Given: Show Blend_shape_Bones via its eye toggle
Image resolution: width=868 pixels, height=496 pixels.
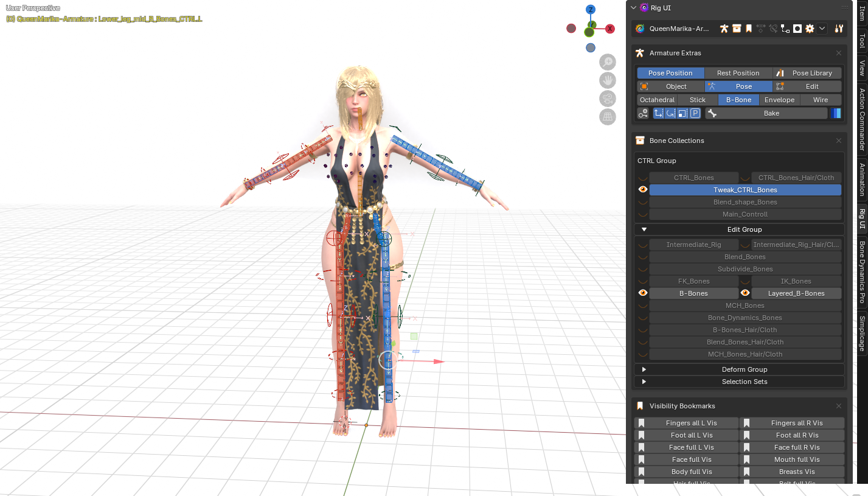Looking at the screenshot, I should coord(642,202).
